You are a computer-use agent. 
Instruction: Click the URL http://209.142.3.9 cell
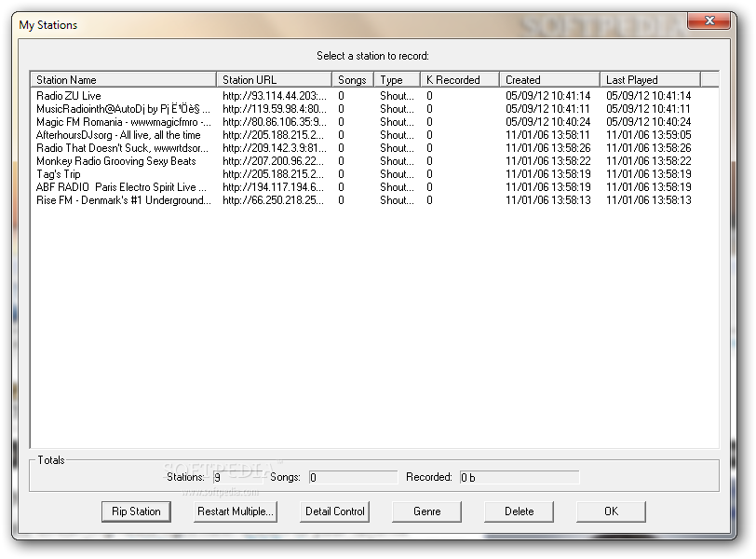(x=275, y=148)
